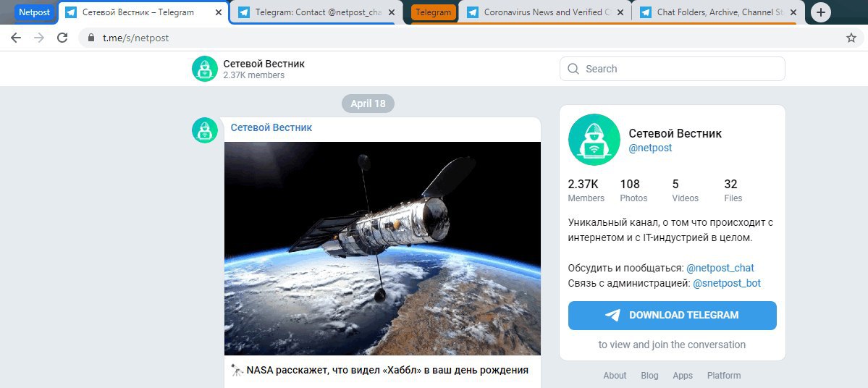Switch to the Coronavirus News and Verified tab

(x=544, y=12)
